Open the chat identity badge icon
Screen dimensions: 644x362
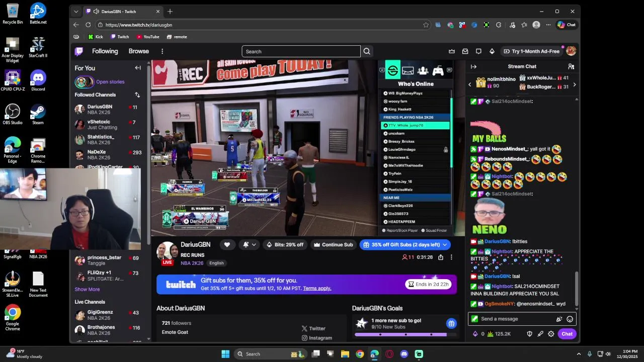coord(474,319)
